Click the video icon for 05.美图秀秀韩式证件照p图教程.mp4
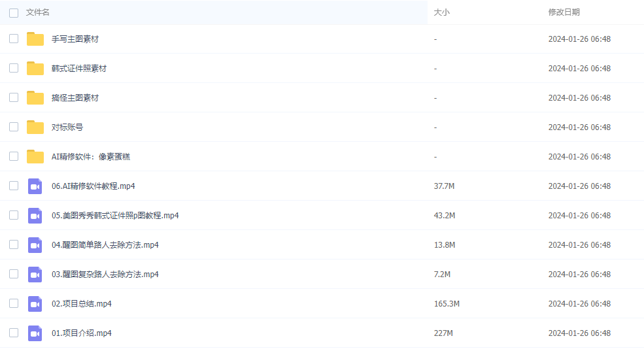Viewport: 644px width, 351px height. click(x=35, y=216)
